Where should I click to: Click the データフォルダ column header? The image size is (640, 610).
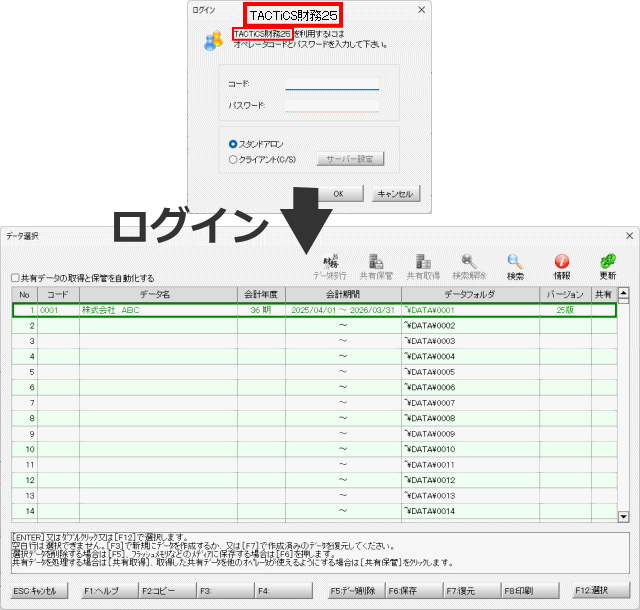[470, 294]
